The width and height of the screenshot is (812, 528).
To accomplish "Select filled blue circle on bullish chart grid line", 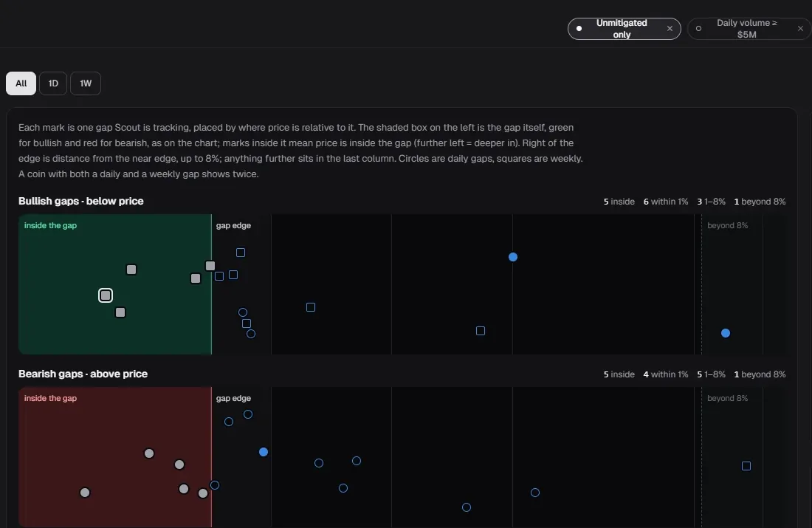I will [513, 257].
